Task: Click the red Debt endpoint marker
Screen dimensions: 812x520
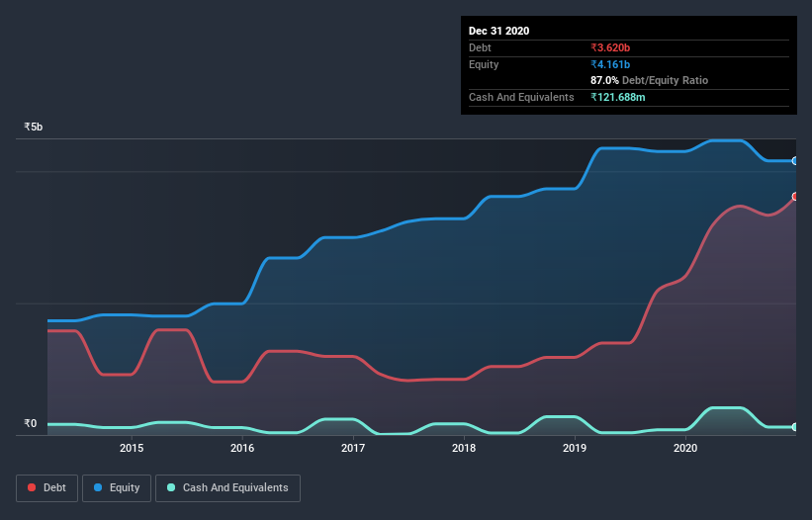Action: pyautogui.click(x=795, y=196)
